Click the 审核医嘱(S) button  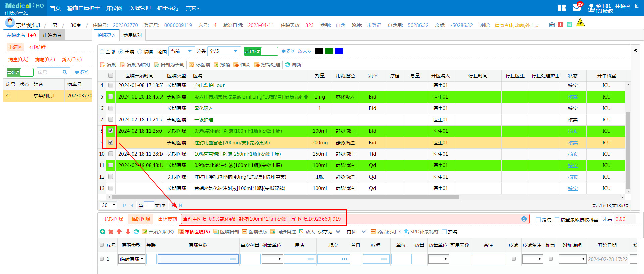194,232
